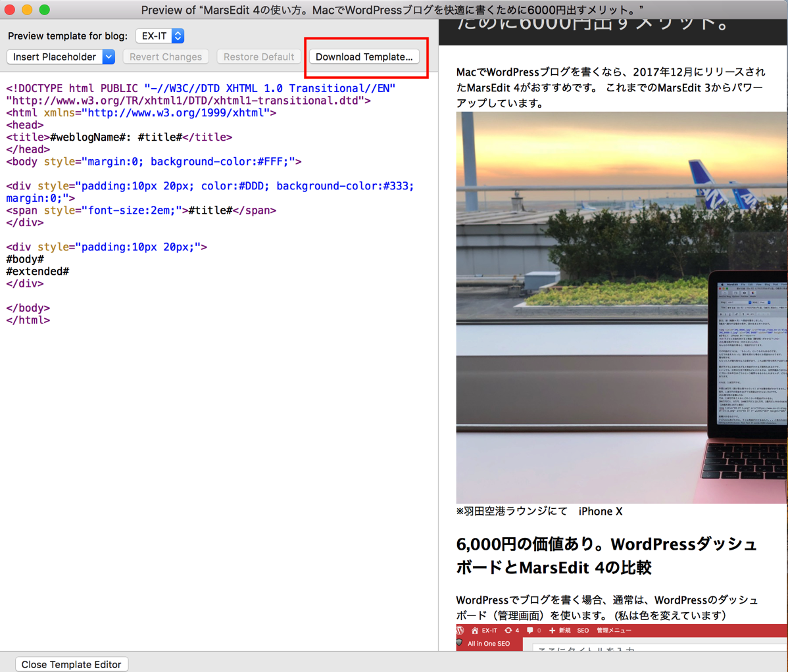The width and height of the screenshot is (788, 672).
Task: Click SEO in the admin bar
Action: pos(583,631)
